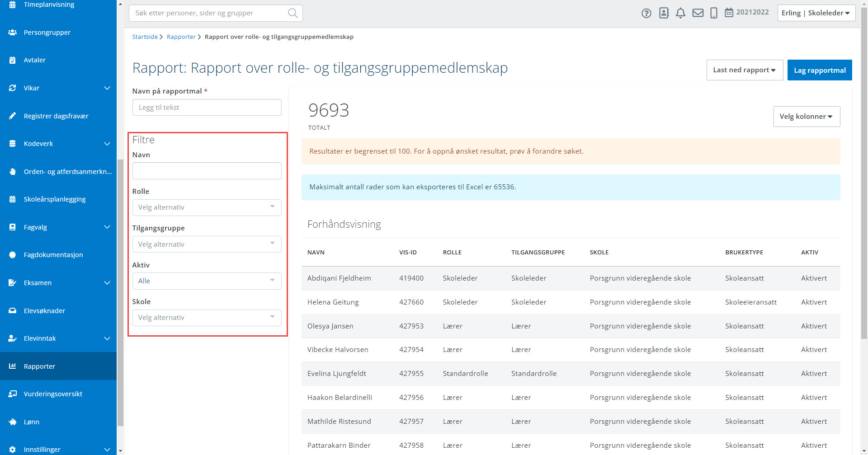This screenshot has width=868, height=455.
Task: Click the Eksamen edit icon
Action: click(13, 283)
